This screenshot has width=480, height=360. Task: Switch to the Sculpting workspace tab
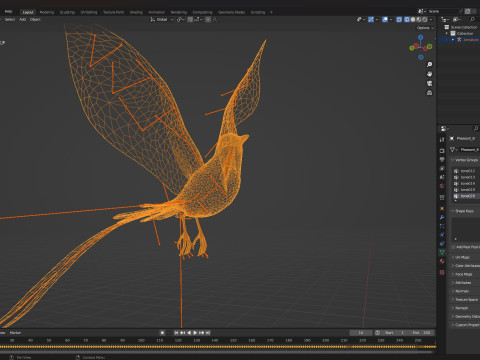(67, 12)
